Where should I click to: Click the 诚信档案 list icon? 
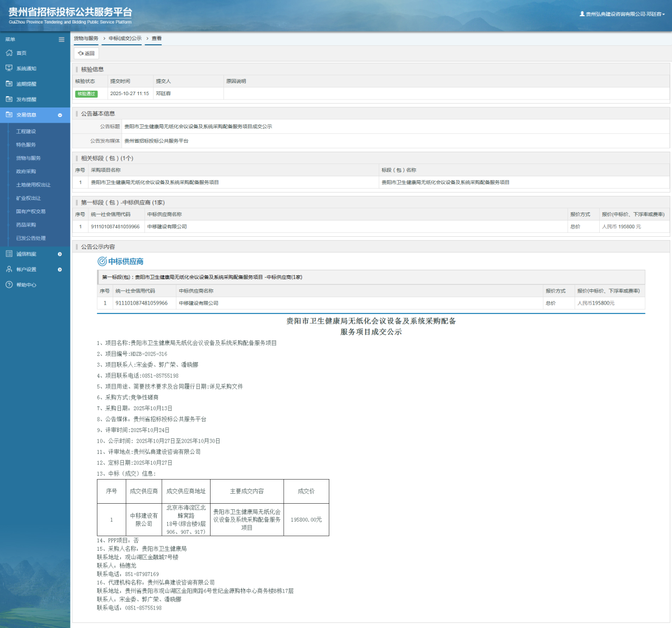coord(9,254)
